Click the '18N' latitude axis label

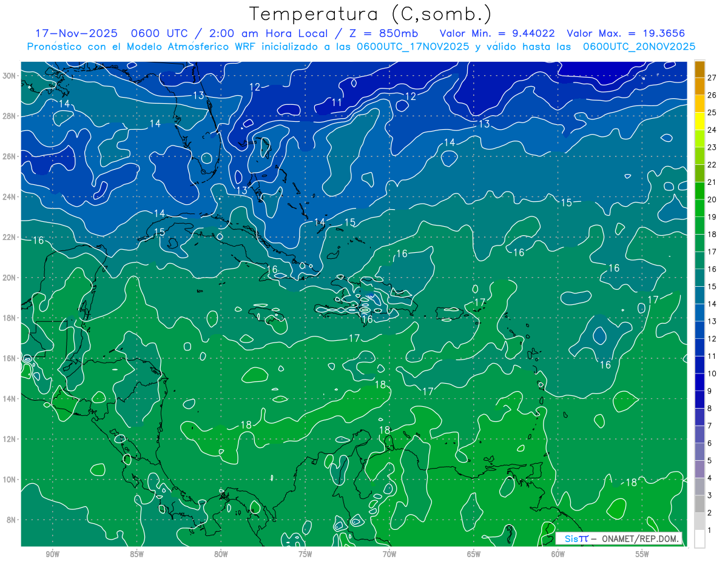(x=10, y=318)
